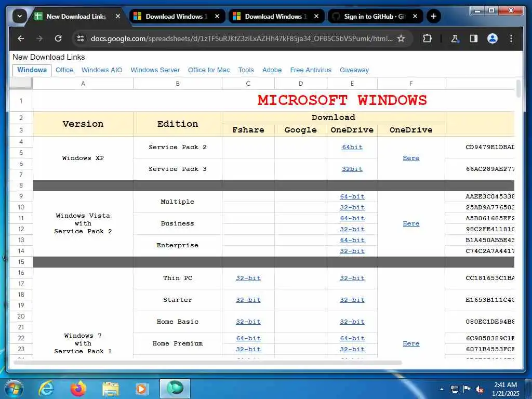Open site information icon in address bar
Viewport: 532px width, 399px height.
81,38
